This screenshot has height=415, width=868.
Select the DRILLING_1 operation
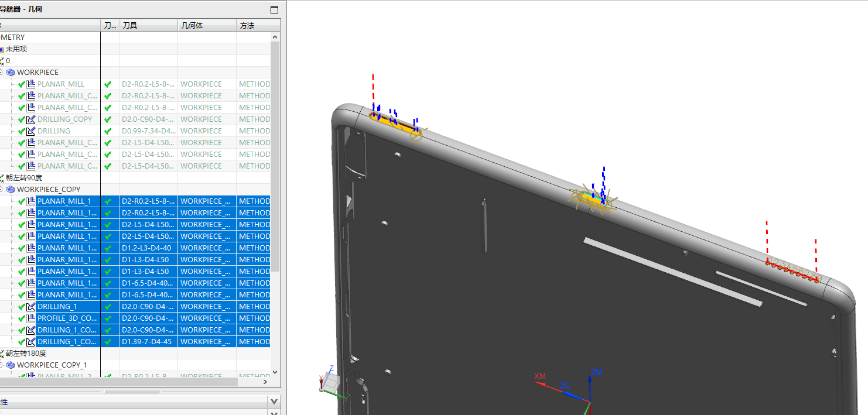57,307
